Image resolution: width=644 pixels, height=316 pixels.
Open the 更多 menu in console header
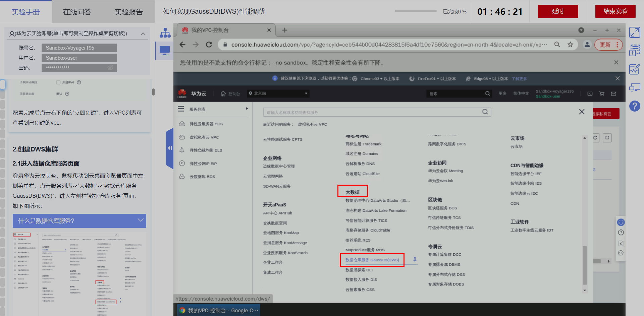click(x=502, y=93)
